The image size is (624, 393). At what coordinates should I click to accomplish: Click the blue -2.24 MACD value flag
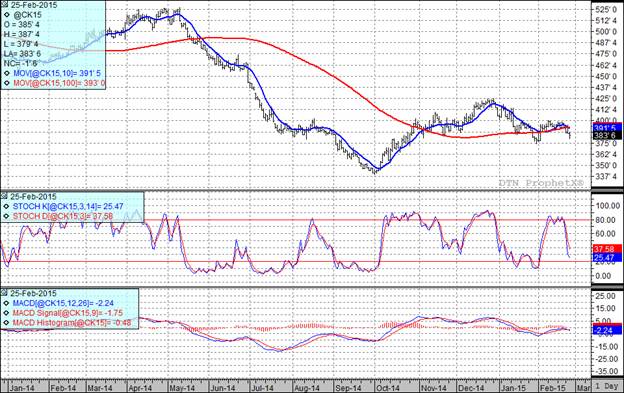(x=606, y=331)
